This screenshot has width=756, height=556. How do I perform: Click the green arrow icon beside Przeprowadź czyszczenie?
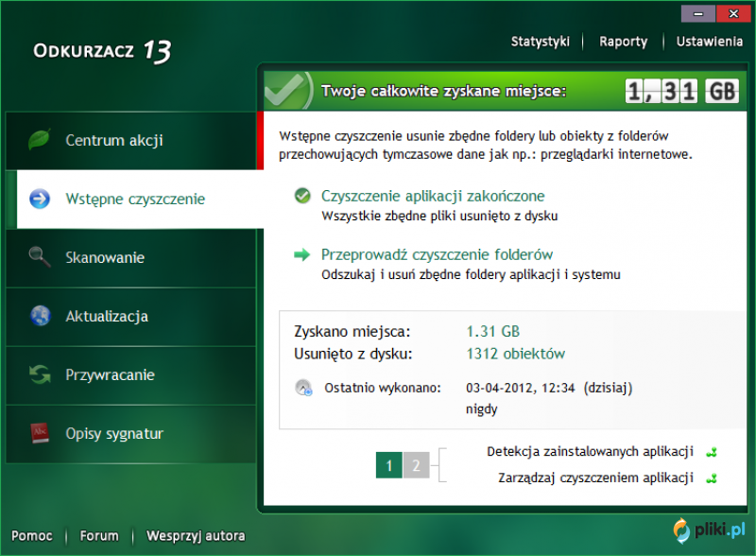[301, 254]
